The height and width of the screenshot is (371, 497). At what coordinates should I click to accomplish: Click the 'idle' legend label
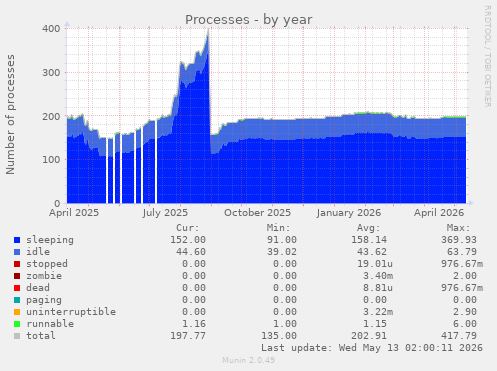[x=38, y=252]
